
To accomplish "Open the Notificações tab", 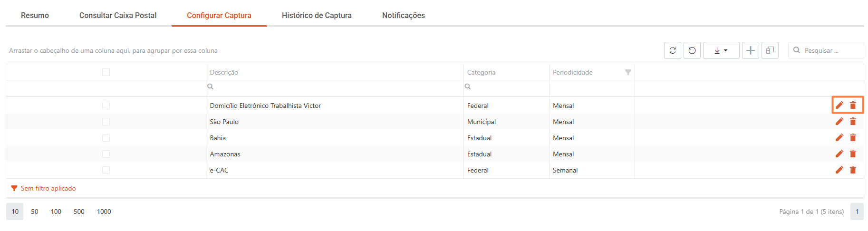I will click(404, 15).
